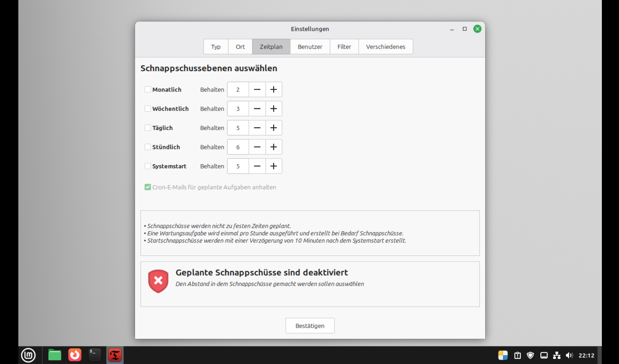Viewport: 619px width, 364px height.
Task: Toggle the Systemstart snapshot checkbox
Action: [x=148, y=166]
